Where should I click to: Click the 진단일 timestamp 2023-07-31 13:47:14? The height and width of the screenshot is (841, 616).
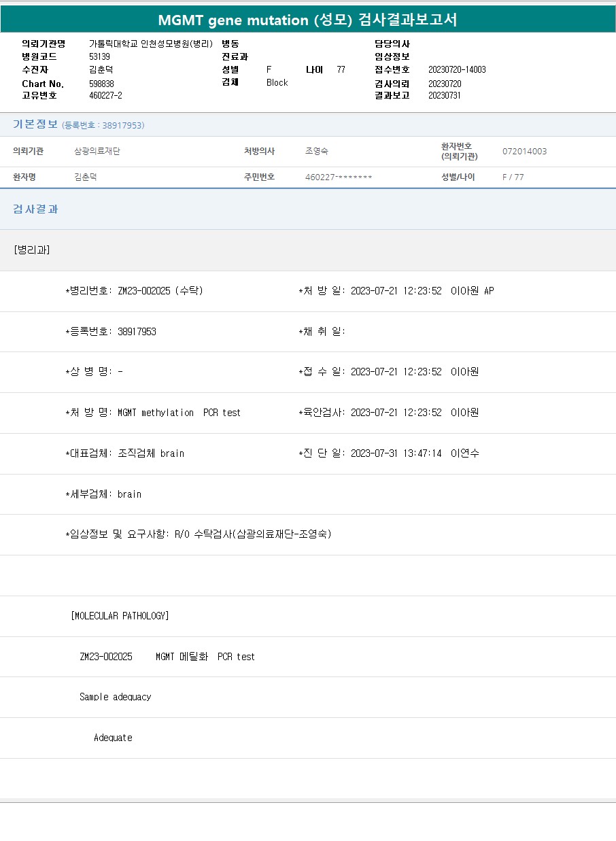coord(396,453)
